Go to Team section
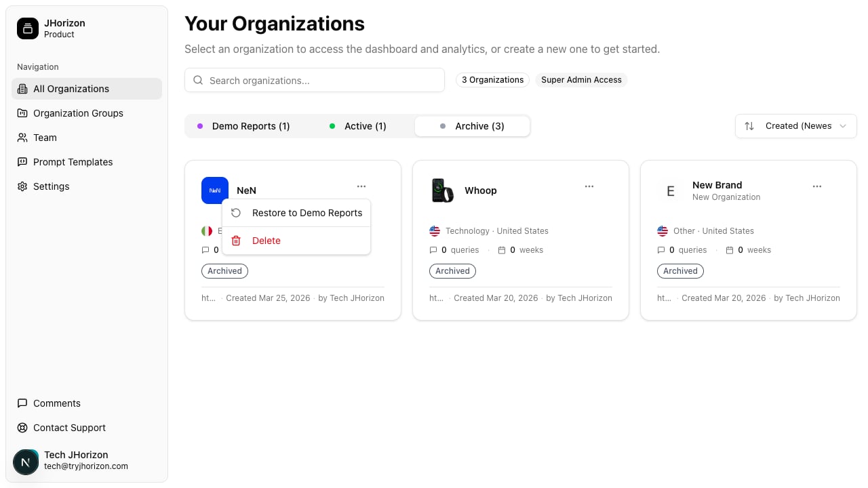The width and height of the screenshot is (868, 488). [87, 138]
